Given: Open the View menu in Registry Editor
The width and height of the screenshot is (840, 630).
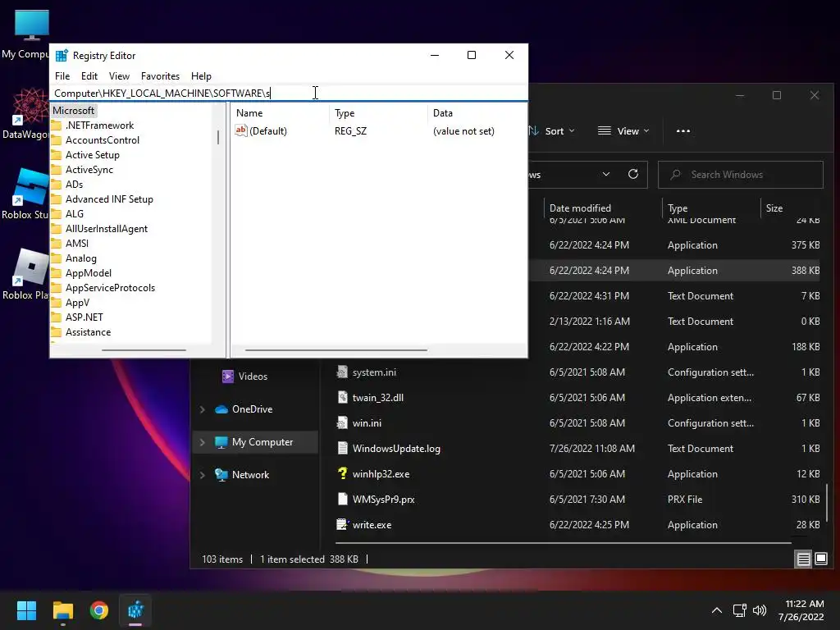Looking at the screenshot, I should [119, 76].
